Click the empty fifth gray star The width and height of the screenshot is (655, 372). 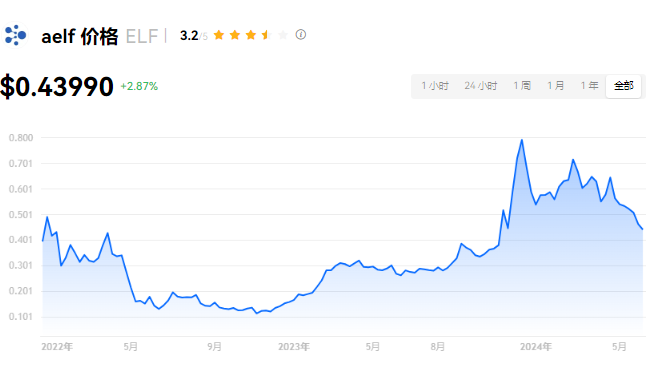pos(283,35)
